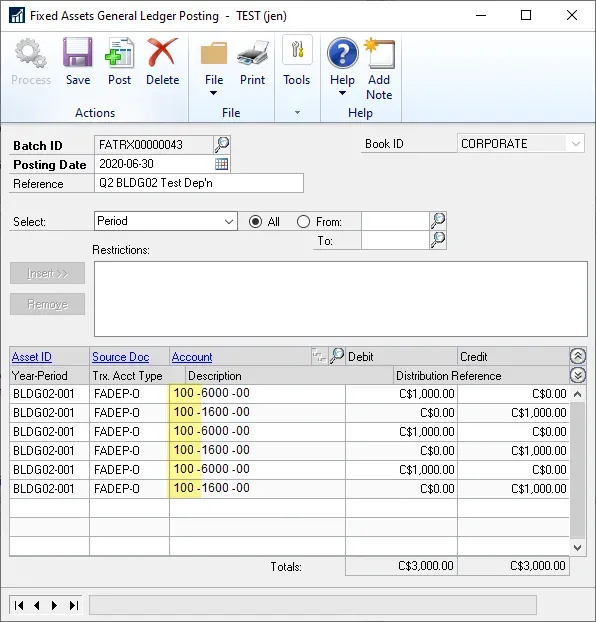
Task: Go to the previous record
Action: (x=37, y=605)
